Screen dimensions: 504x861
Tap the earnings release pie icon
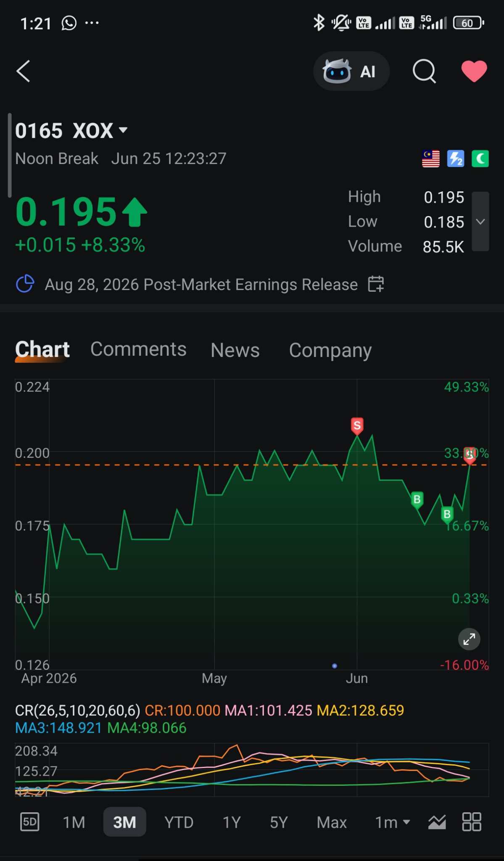pos(25,284)
